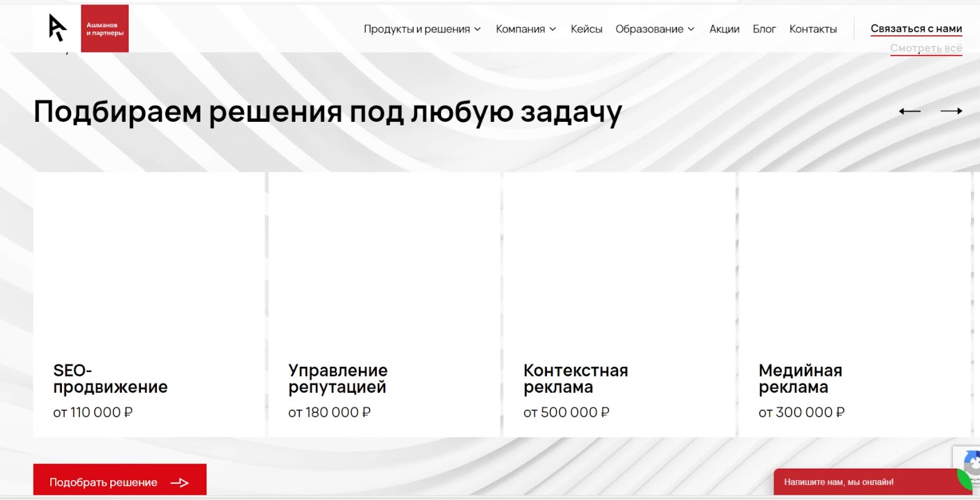Image resolution: width=980 pixels, height=500 pixels.
Task: Open the Кейсы page
Action: tap(586, 29)
